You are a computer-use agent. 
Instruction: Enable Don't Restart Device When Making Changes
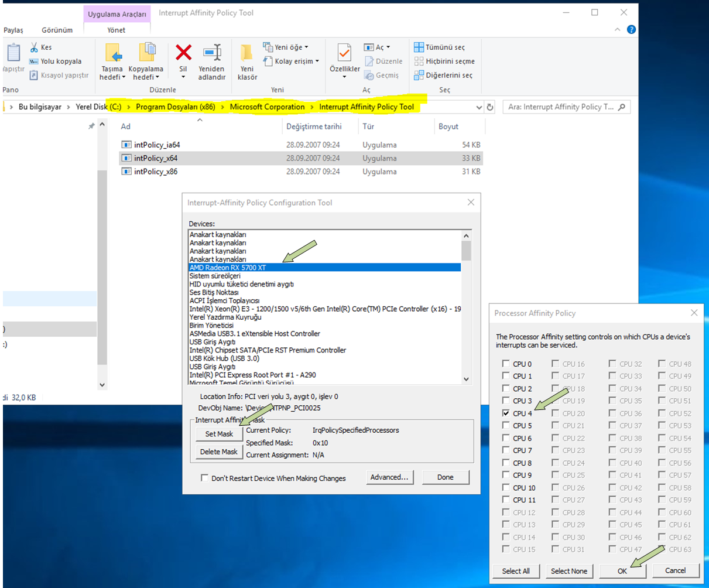204,478
